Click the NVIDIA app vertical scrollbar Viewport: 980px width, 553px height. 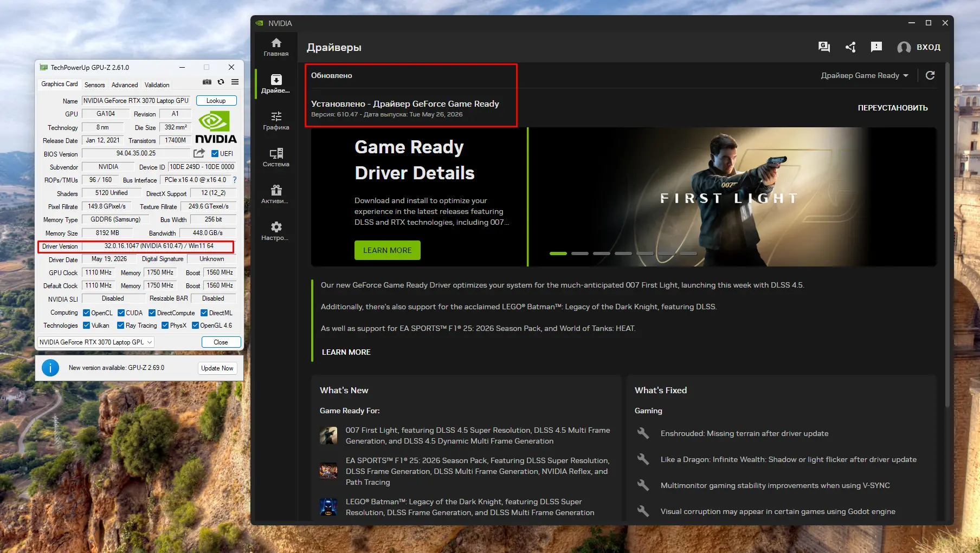coord(947,236)
